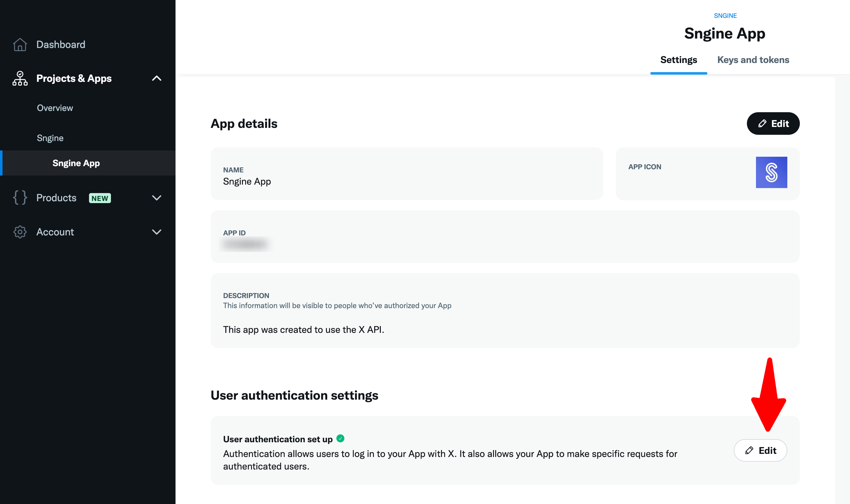Switch to the Keys and tokens tab
Image resolution: width=850 pixels, height=504 pixels.
[x=753, y=60]
